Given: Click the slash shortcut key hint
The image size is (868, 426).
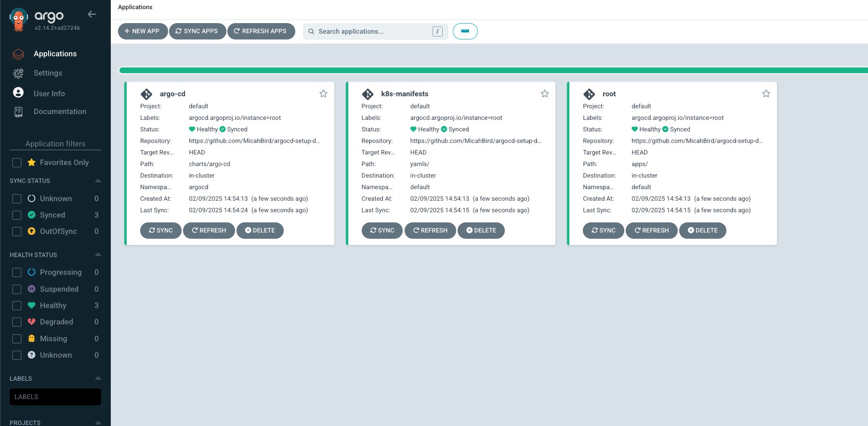Looking at the screenshot, I should [x=437, y=31].
